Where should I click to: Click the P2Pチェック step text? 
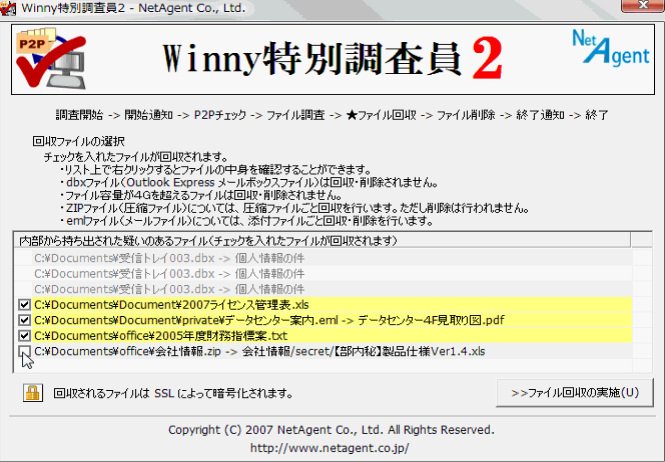tap(220, 115)
